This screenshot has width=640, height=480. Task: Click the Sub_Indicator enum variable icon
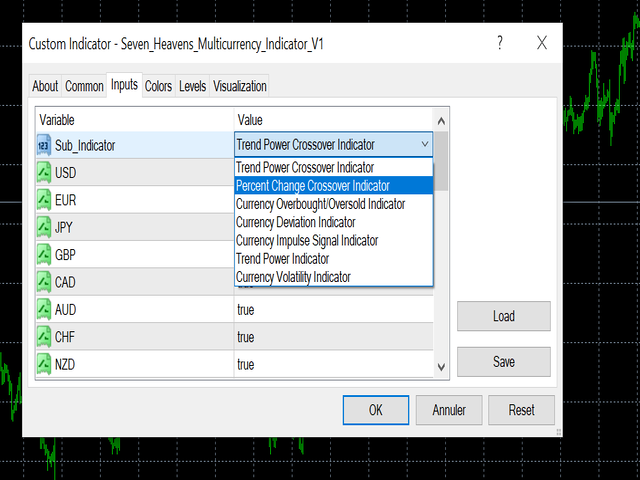[x=44, y=145]
